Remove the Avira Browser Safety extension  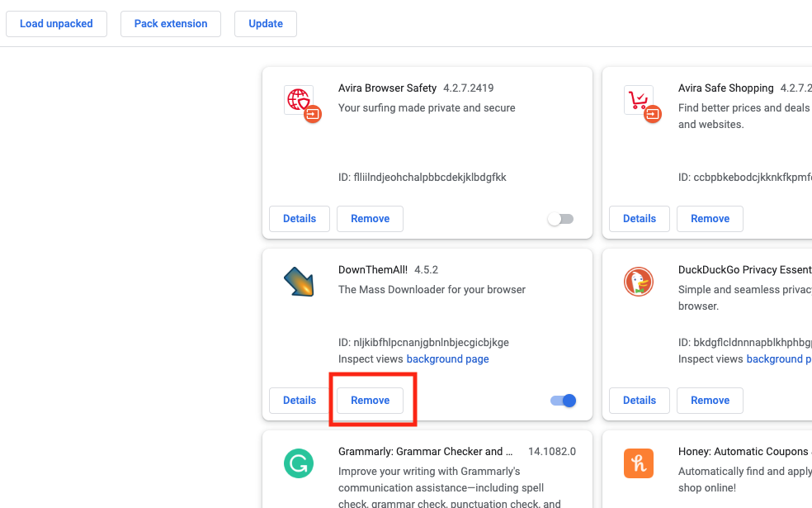click(371, 219)
